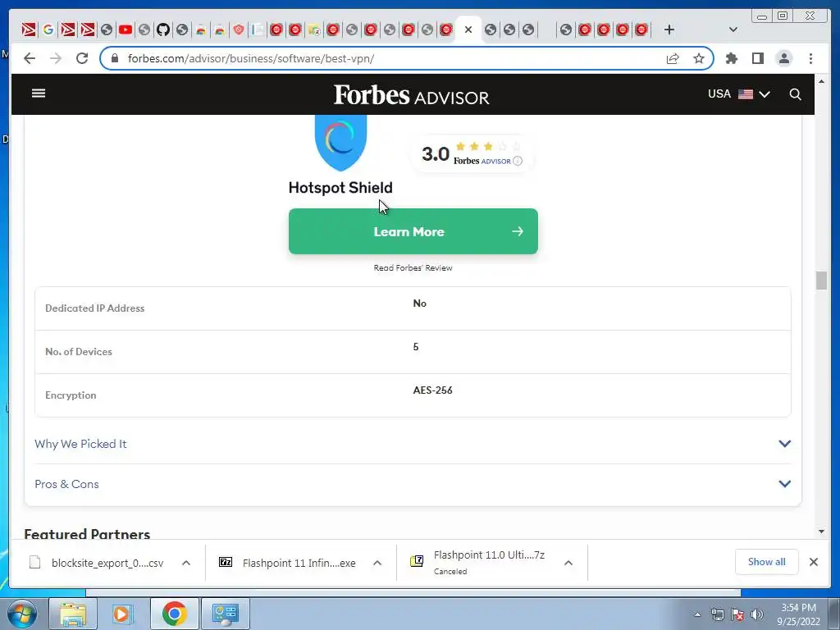Click the Chrome taskbar icon

pos(174,614)
